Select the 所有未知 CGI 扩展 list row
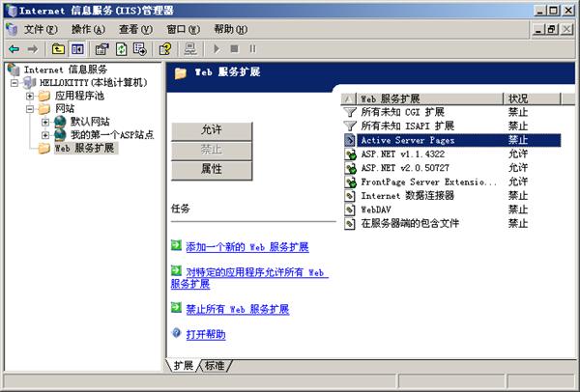 tap(452, 112)
